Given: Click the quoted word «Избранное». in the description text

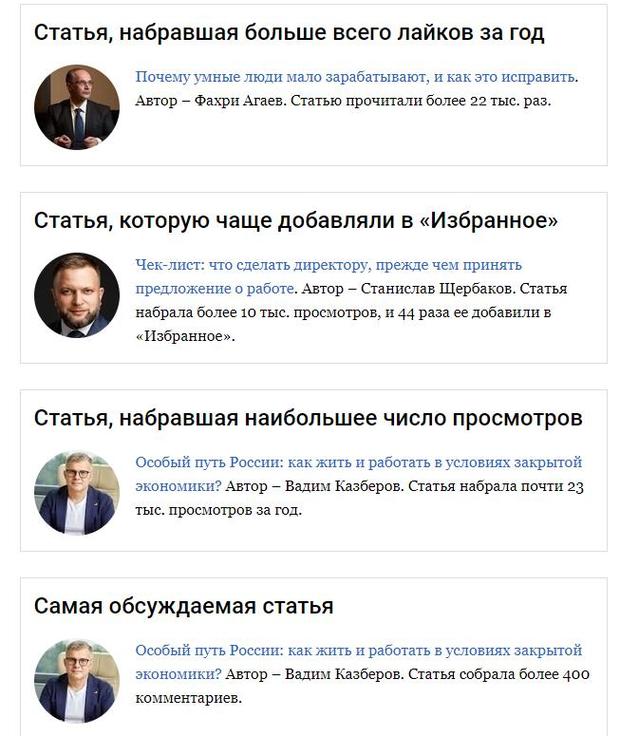Looking at the screenshot, I should [185, 336].
